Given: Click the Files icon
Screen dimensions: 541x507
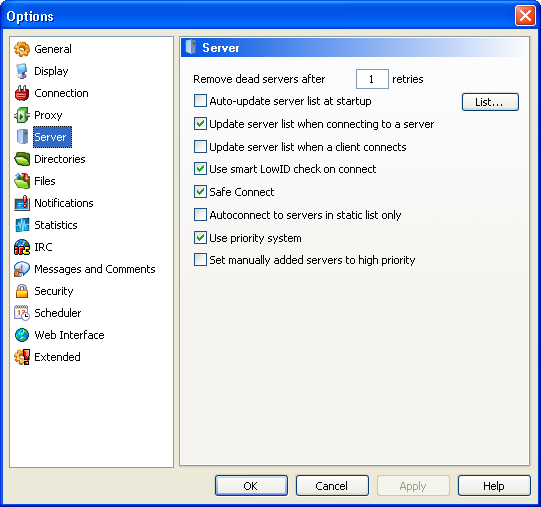Looking at the screenshot, I should (x=22, y=181).
